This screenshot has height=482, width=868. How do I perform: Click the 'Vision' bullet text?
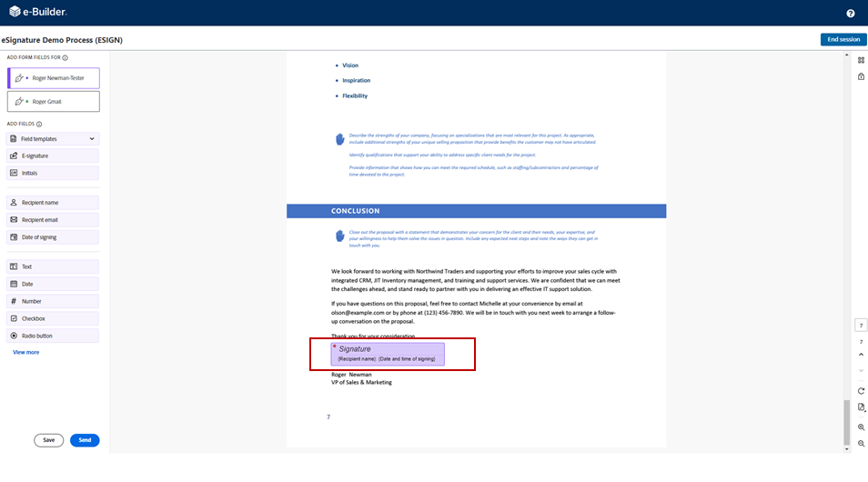[350, 65]
